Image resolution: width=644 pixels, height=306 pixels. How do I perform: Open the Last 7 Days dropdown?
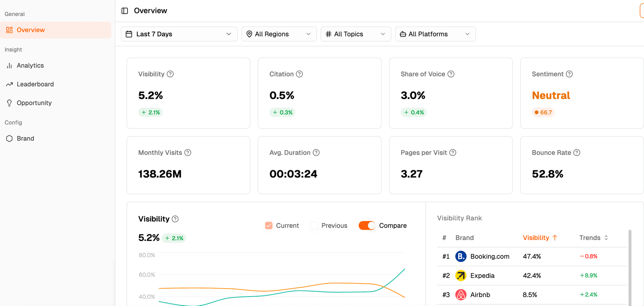coord(179,34)
